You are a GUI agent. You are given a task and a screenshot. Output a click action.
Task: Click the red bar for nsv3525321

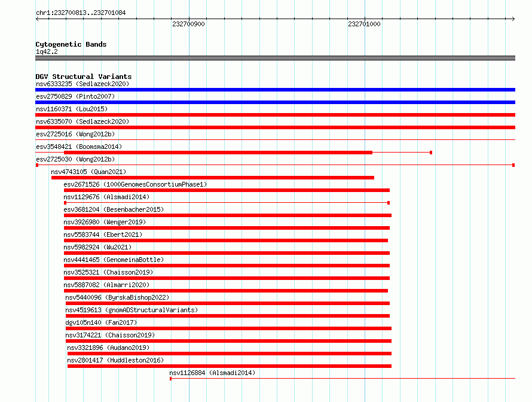click(x=227, y=278)
